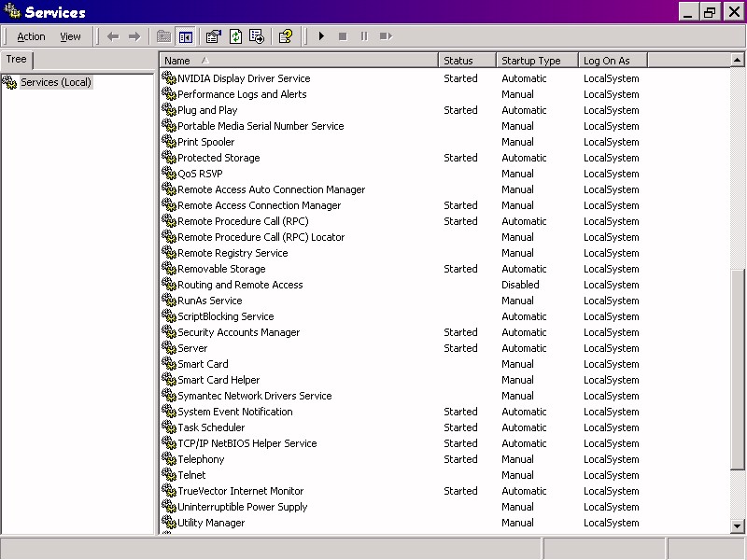Click the gear icon beside Telnet
Screen dimensions: 747x560
coord(169,474)
